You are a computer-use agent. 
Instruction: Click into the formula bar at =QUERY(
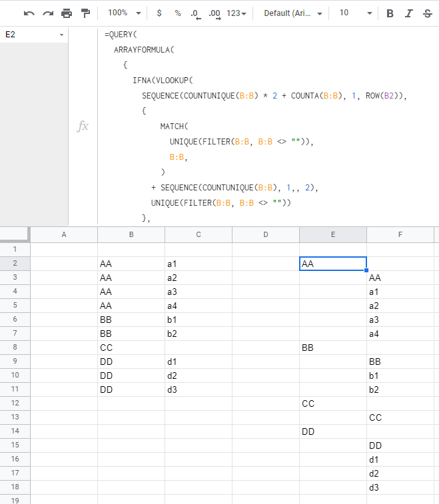pyautogui.click(x=121, y=35)
